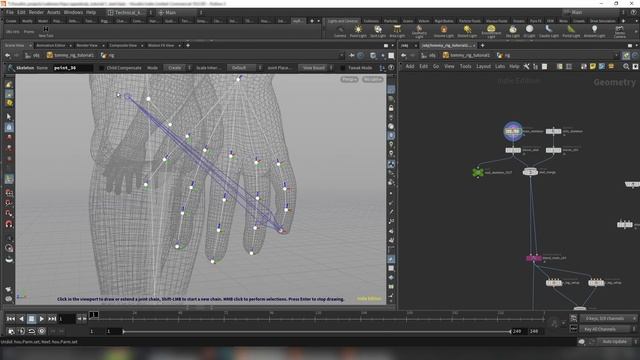Viewport: 640px width, 360px height.
Task: Jump to the first frame
Action: pyautogui.click(x=11, y=319)
